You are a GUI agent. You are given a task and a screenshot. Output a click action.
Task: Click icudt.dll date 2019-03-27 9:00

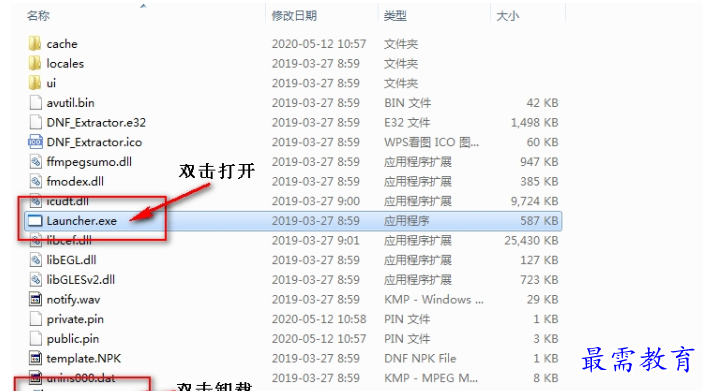point(316,201)
